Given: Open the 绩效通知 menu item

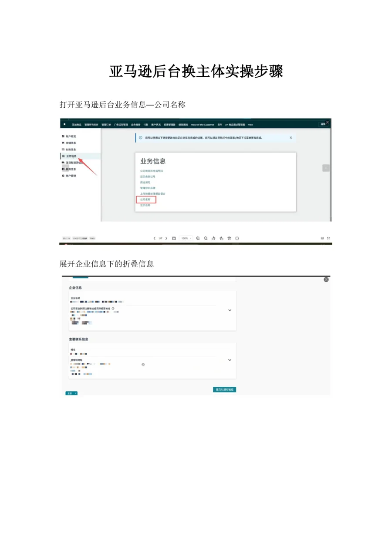Looking at the screenshot, I should [x=183, y=124].
